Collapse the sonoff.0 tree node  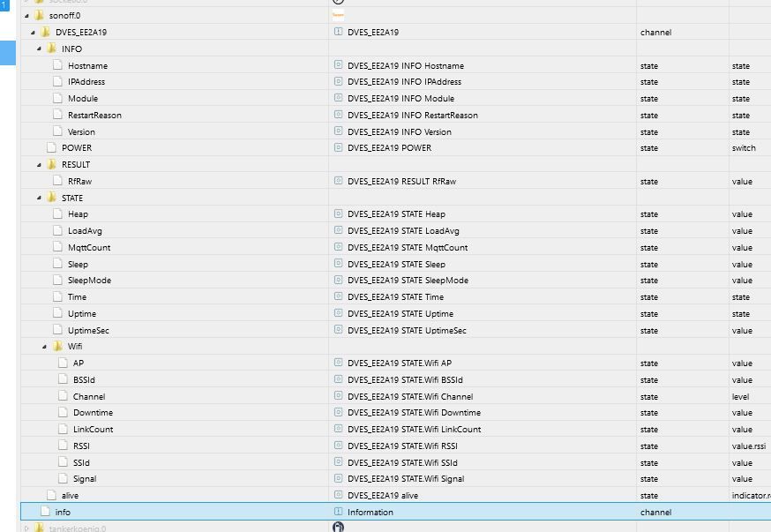[x=26, y=16]
